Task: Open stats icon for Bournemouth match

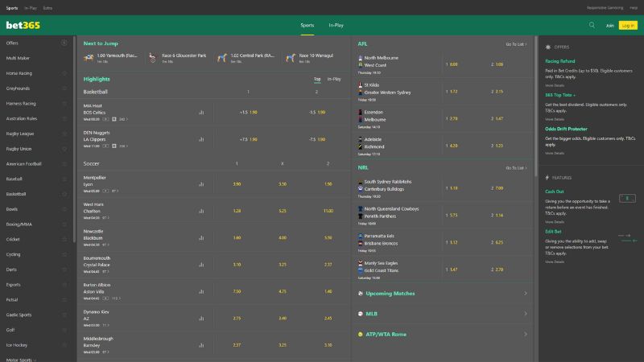Action: pyautogui.click(x=201, y=265)
